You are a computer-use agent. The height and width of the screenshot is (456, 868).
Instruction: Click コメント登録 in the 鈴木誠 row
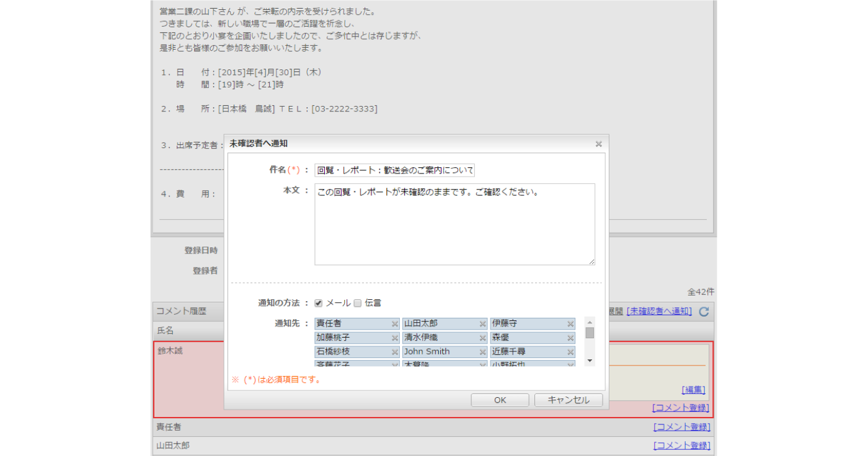coord(681,408)
